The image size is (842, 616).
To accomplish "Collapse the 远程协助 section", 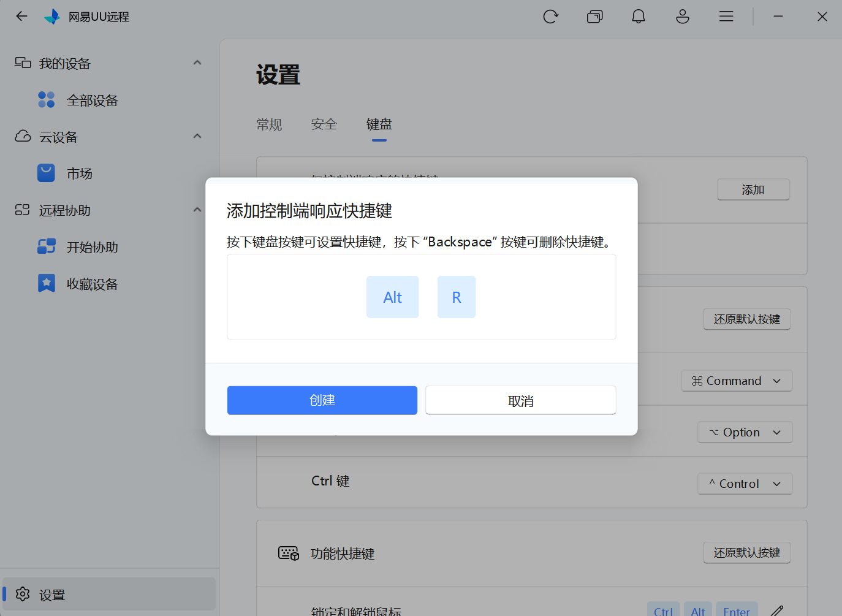I will [x=197, y=210].
